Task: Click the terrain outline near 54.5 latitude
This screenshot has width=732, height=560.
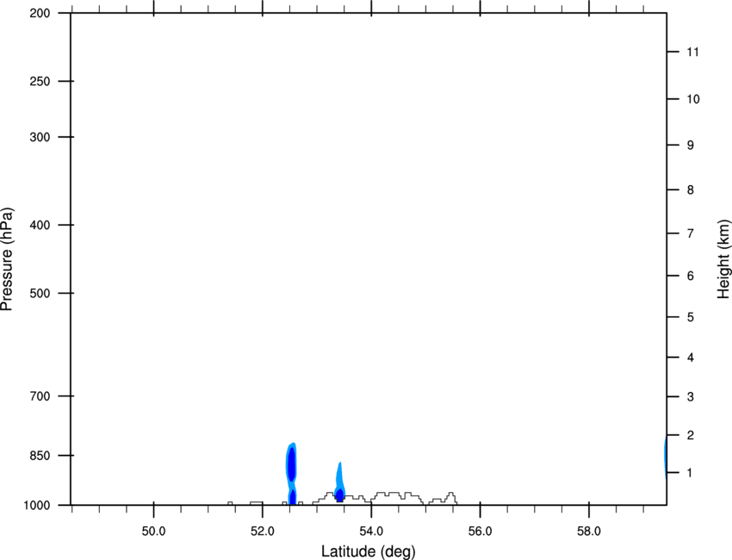Action: [397, 497]
